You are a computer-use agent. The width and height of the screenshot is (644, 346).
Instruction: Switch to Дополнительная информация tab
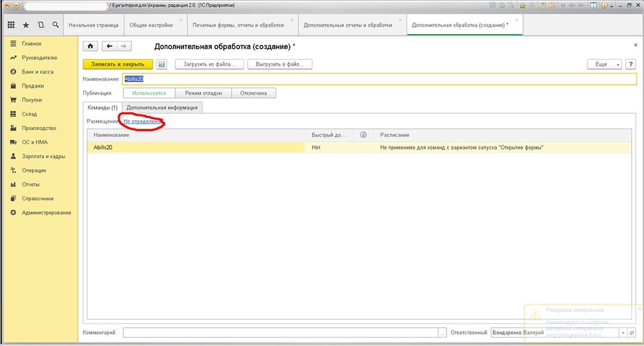click(x=162, y=108)
